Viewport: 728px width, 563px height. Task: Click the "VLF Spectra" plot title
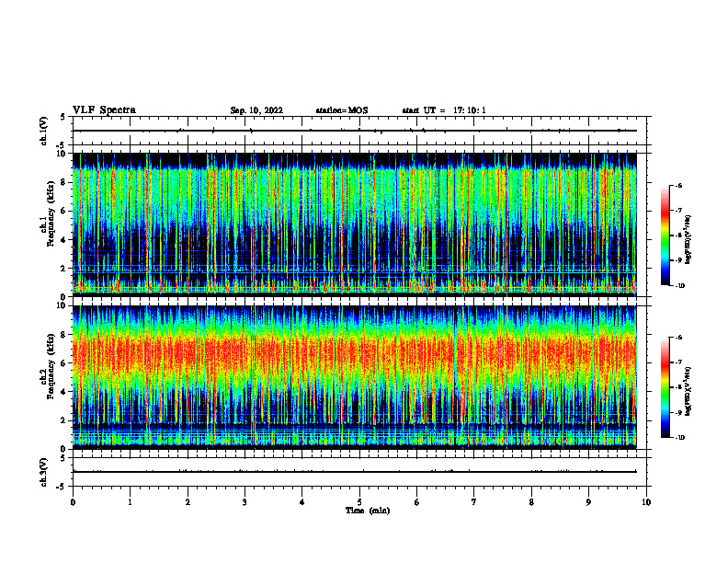pyautogui.click(x=104, y=110)
